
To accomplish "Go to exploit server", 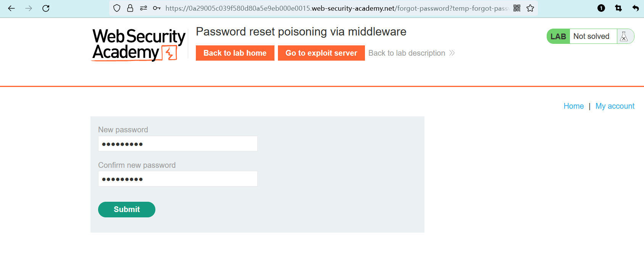I will point(321,53).
